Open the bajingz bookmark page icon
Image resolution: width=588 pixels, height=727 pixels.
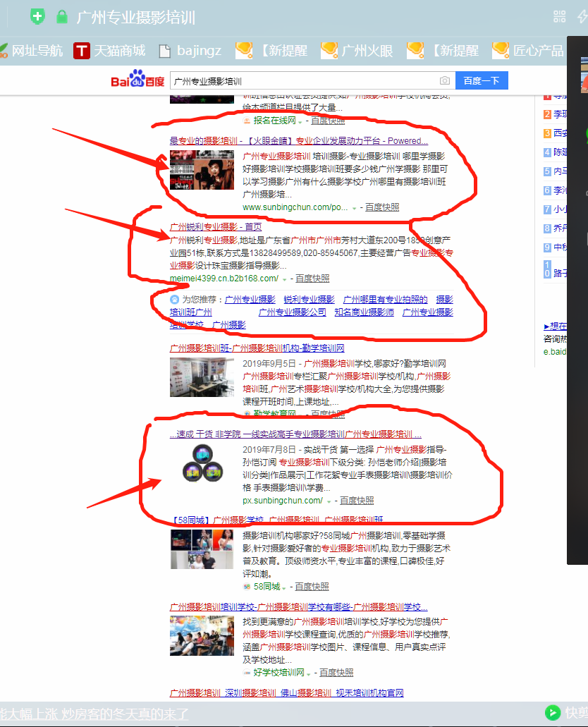click(164, 51)
